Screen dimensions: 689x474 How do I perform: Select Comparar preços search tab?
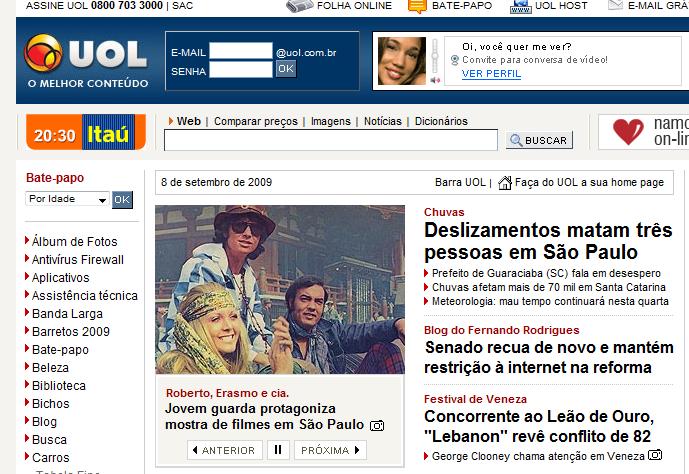[256, 121]
